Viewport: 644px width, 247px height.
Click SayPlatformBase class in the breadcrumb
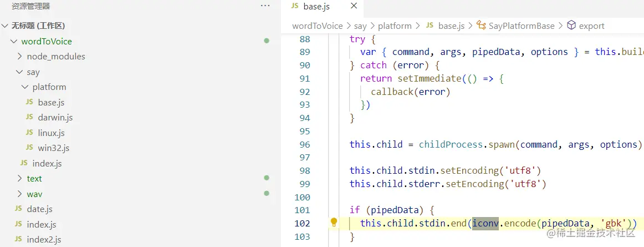[522, 26]
